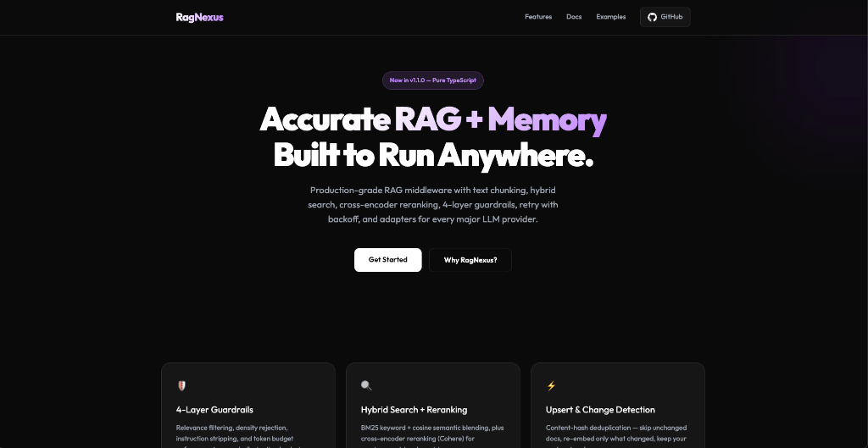
Task: Open the Features nav link
Action: pos(538,17)
